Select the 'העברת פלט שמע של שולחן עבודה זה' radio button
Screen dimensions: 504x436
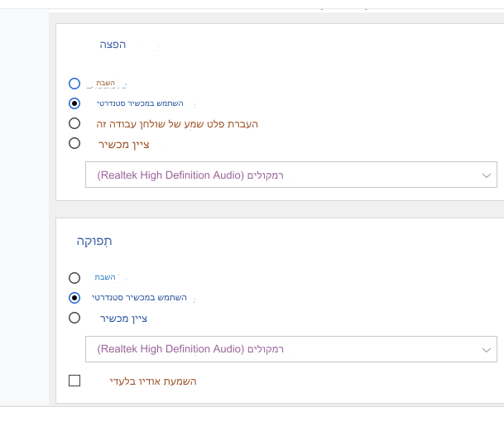(74, 123)
